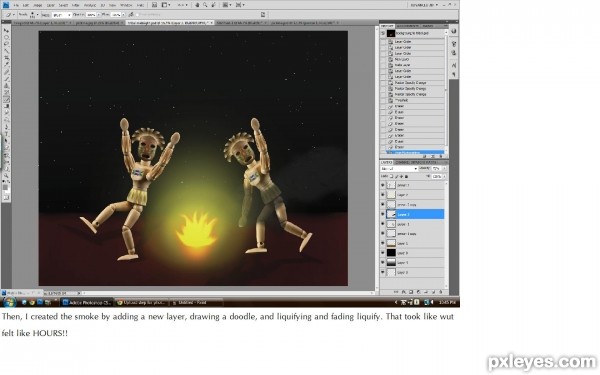The height and width of the screenshot is (375, 600).
Task: Select the Gradient tool
Action: pyautogui.click(x=6, y=106)
